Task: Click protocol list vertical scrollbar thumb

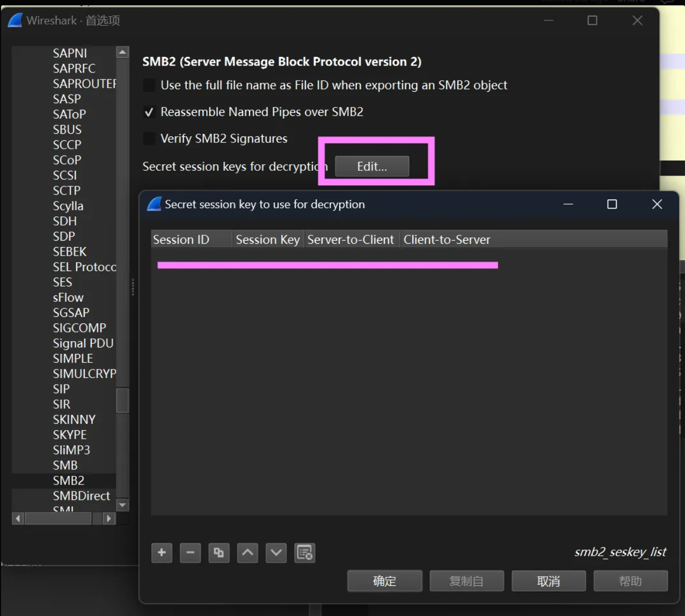Action: 122,400
